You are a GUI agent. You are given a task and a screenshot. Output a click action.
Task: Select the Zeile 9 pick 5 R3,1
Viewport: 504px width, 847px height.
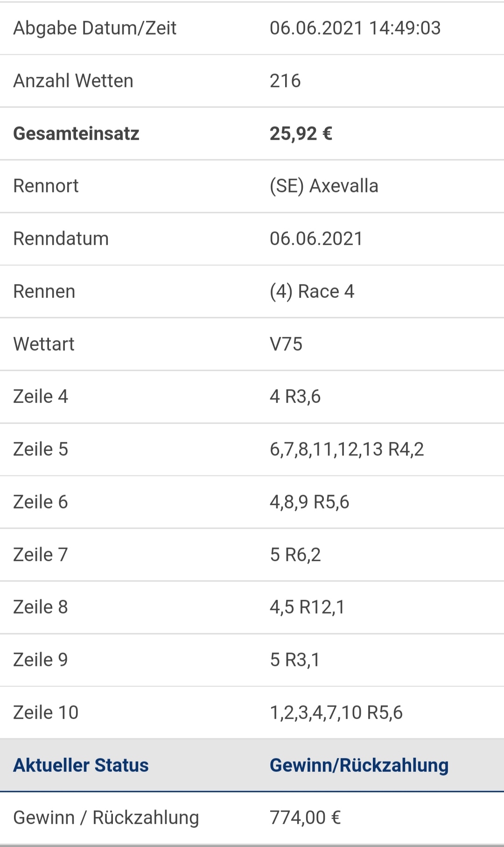[x=294, y=660]
